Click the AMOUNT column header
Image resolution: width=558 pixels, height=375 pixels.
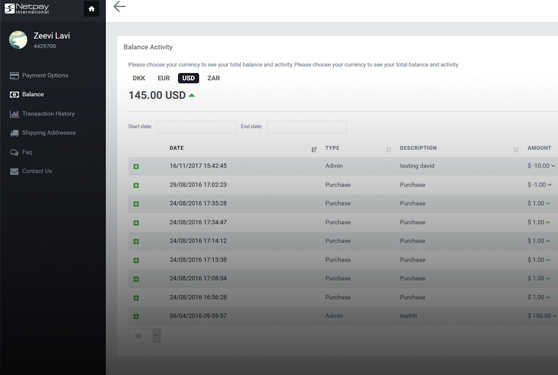tap(539, 148)
